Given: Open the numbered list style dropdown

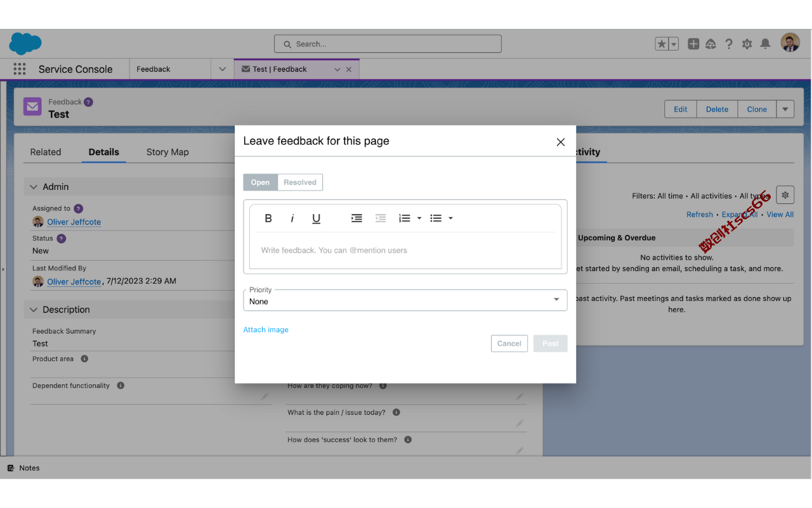Looking at the screenshot, I should coord(419,218).
